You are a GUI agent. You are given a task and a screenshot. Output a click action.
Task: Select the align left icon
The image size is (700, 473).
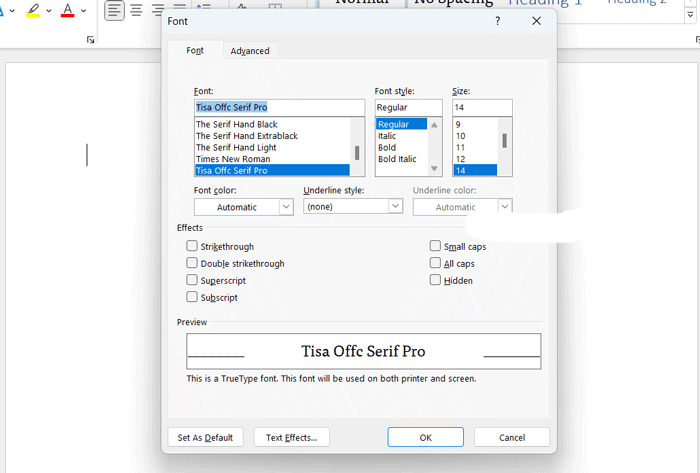coord(114,11)
